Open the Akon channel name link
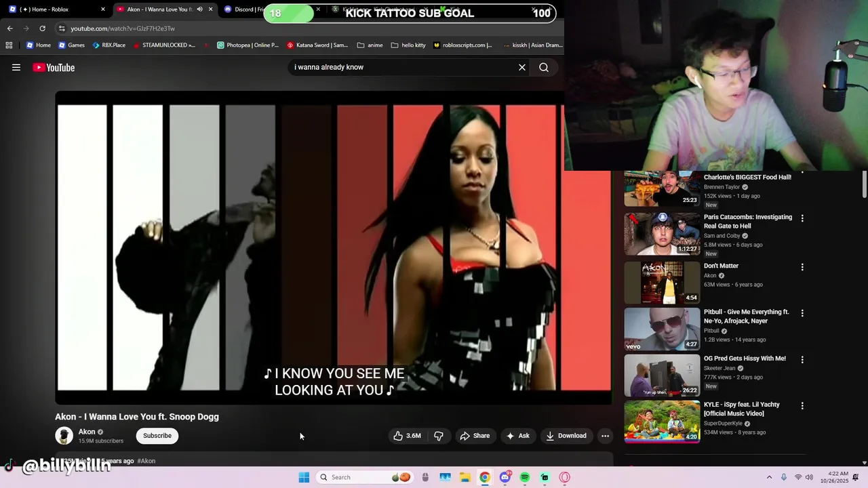 87,432
